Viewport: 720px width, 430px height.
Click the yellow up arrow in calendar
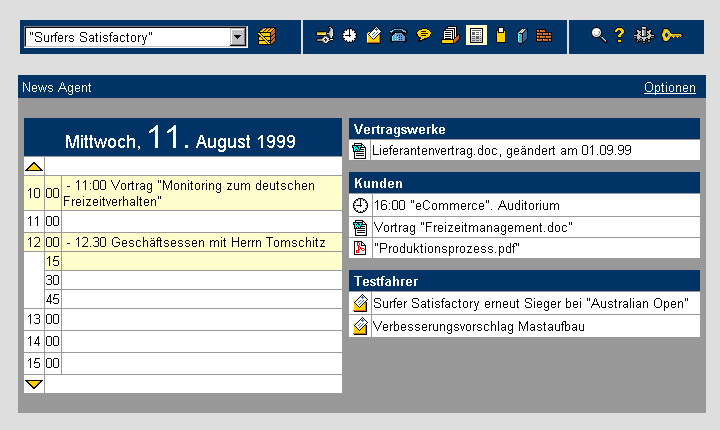(x=34, y=167)
